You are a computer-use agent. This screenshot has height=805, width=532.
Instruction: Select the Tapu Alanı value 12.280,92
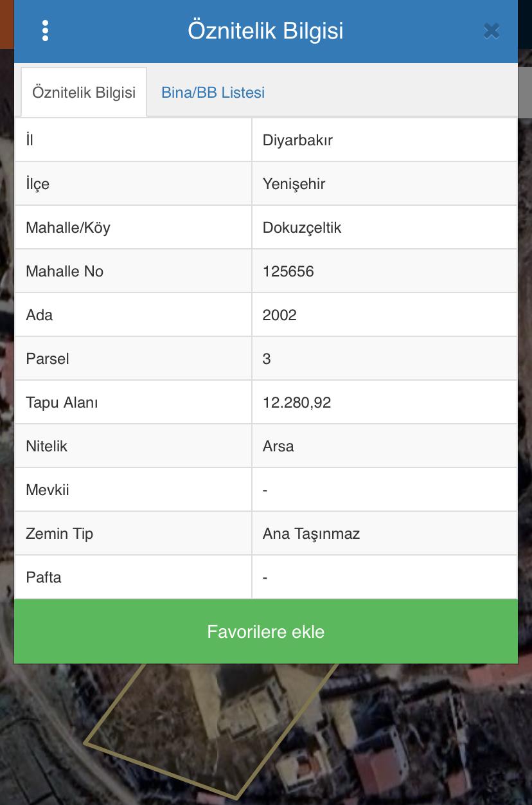click(297, 402)
